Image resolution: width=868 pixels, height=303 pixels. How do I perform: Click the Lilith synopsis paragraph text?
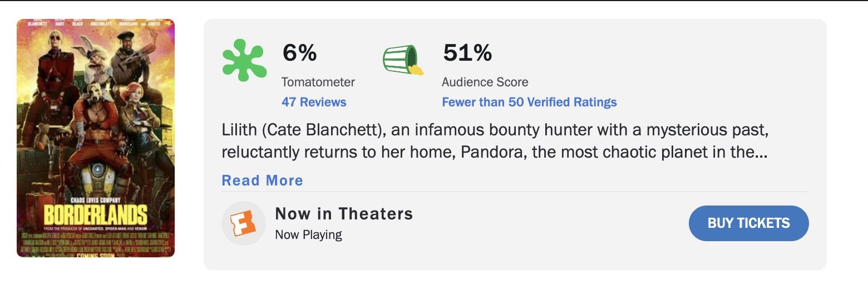(494, 141)
